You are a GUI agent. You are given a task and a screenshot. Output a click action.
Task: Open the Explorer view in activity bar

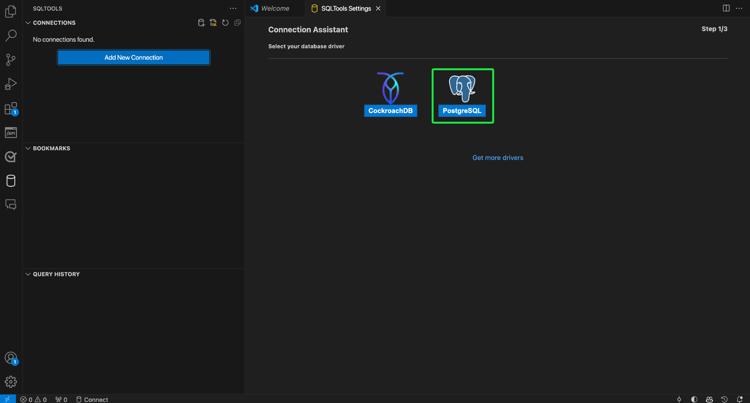(x=11, y=11)
